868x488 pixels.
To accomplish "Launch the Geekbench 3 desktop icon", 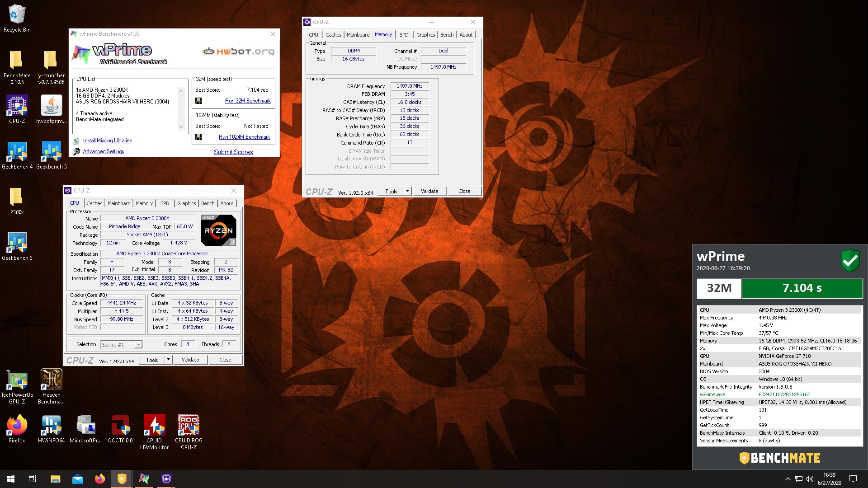I will pos(17,246).
